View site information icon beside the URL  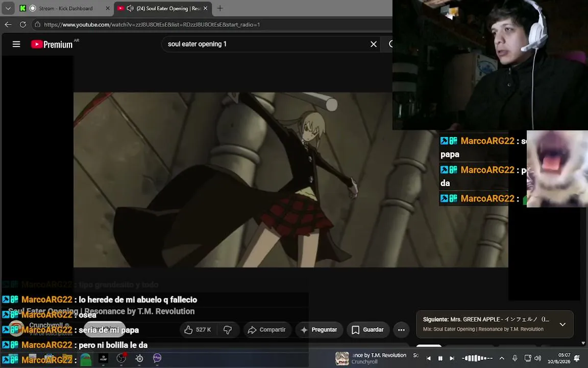37,25
